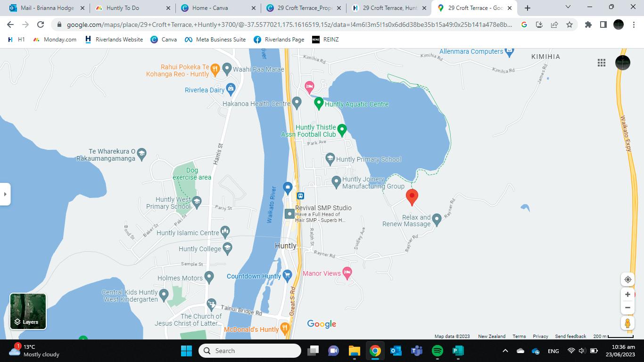Open File Explorer from taskbar

pyautogui.click(x=354, y=351)
